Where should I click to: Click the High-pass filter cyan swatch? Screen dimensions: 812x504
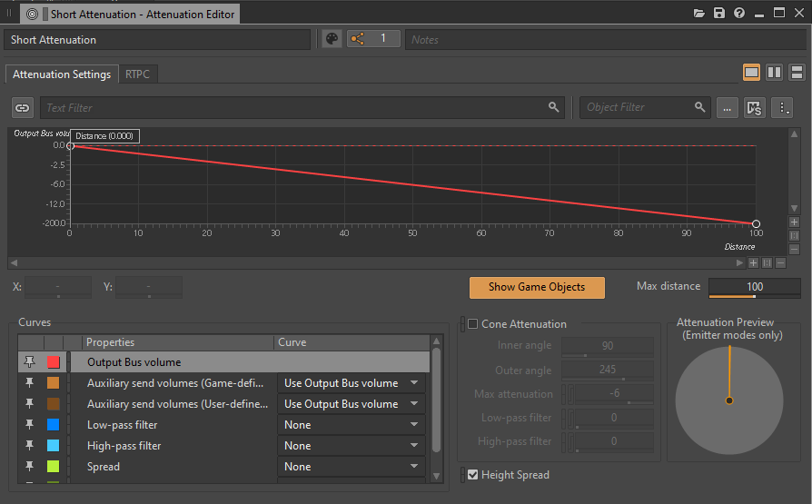[54, 446]
